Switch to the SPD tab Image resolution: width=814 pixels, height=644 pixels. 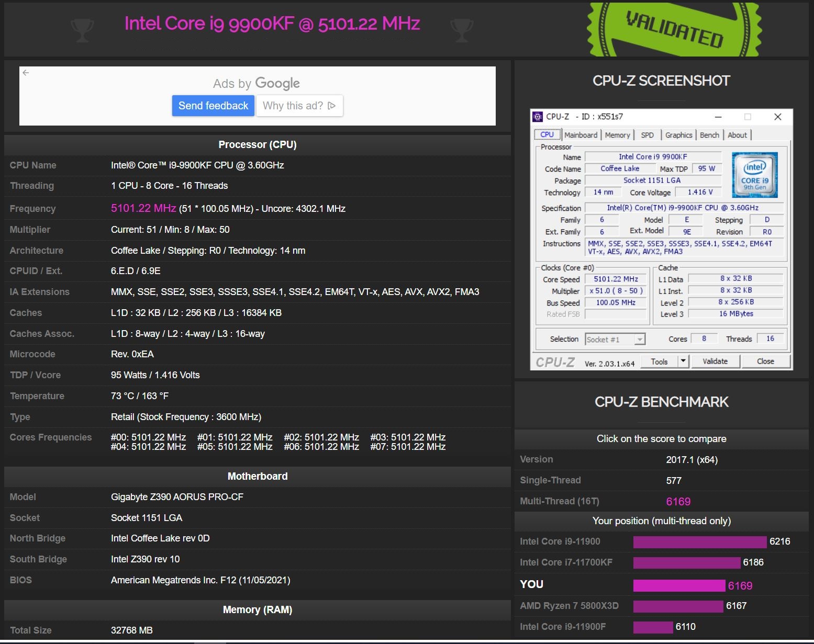pos(648,135)
